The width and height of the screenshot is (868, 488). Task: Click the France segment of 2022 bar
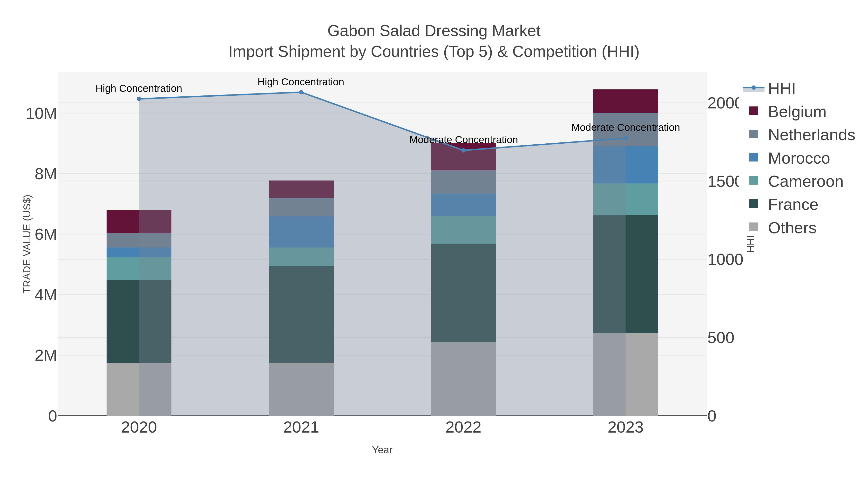(x=463, y=293)
